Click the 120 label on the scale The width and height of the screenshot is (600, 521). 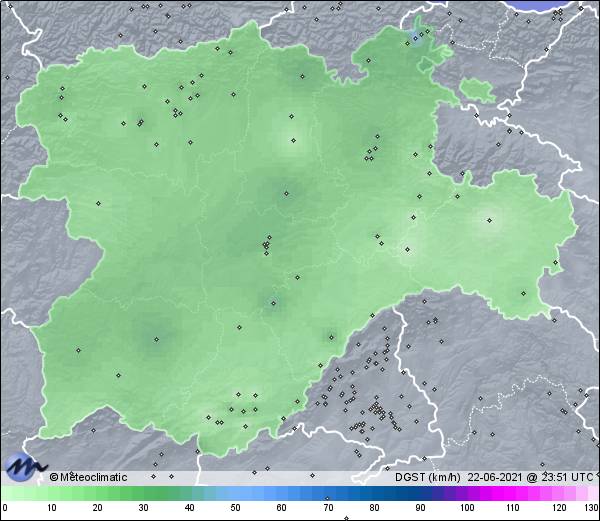pyautogui.click(x=559, y=508)
